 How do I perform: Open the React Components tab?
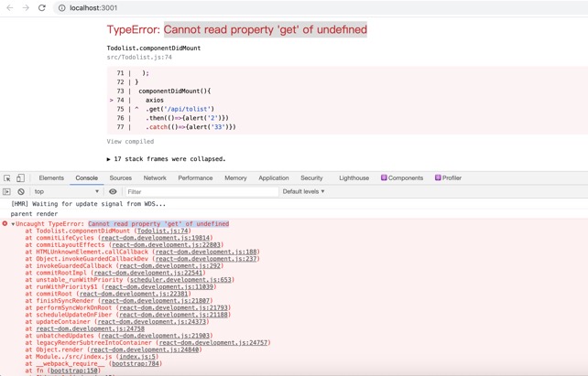click(x=402, y=178)
